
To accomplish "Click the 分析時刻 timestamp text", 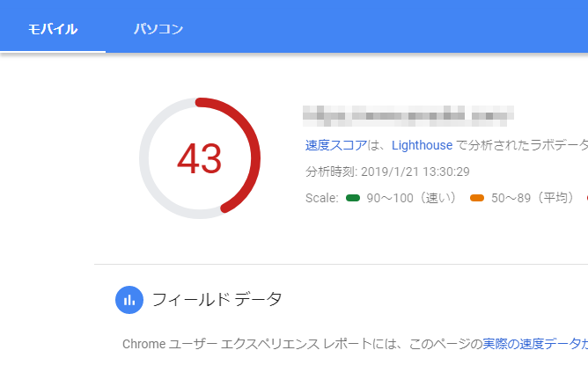I will click(387, 172).
